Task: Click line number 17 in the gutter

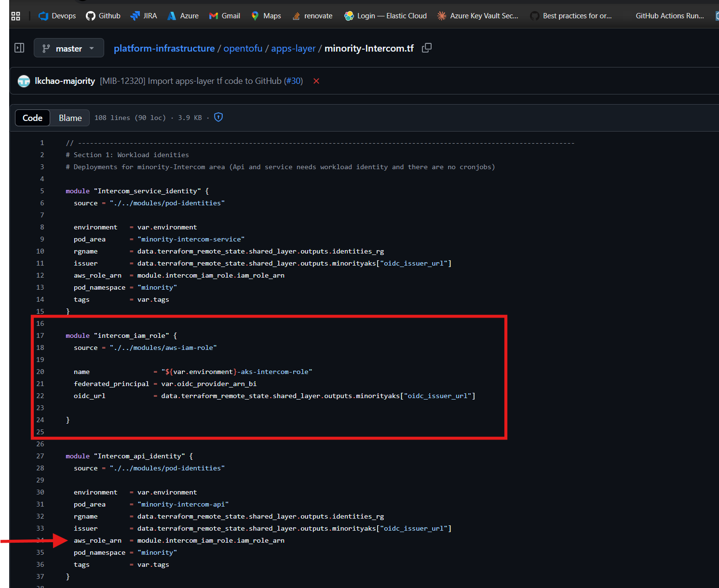Action: tap(40, 335)
